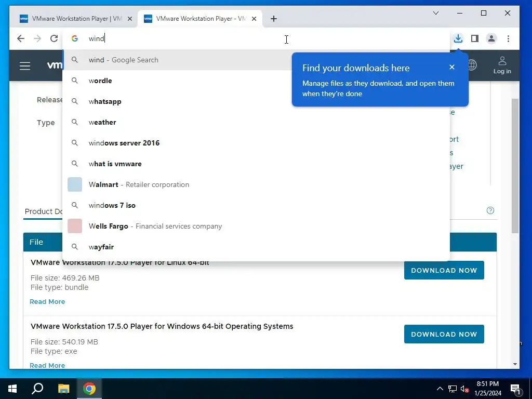The image size is (532, 399).
Task: Go back with the browser back arrow
Action: pos(21,38)
